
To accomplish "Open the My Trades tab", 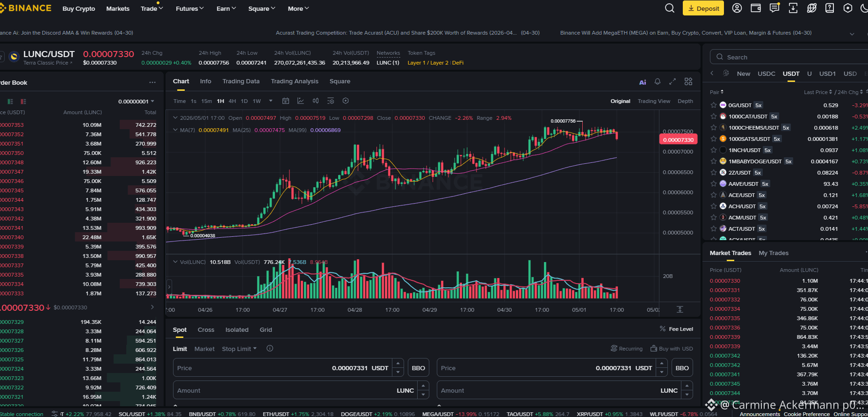I will tap(774, 253).
